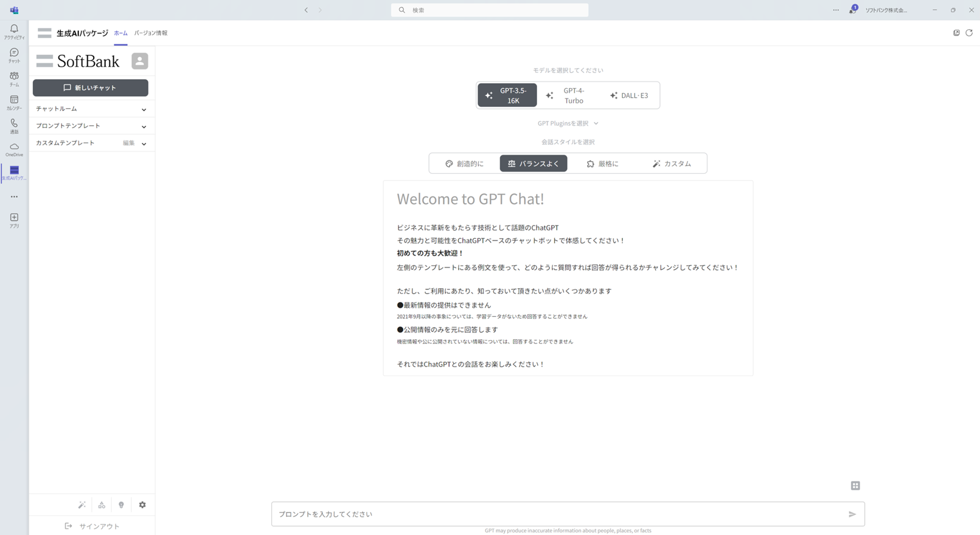
Task: Click the 生成AIパッケージ title text
Action: [82, 33]
